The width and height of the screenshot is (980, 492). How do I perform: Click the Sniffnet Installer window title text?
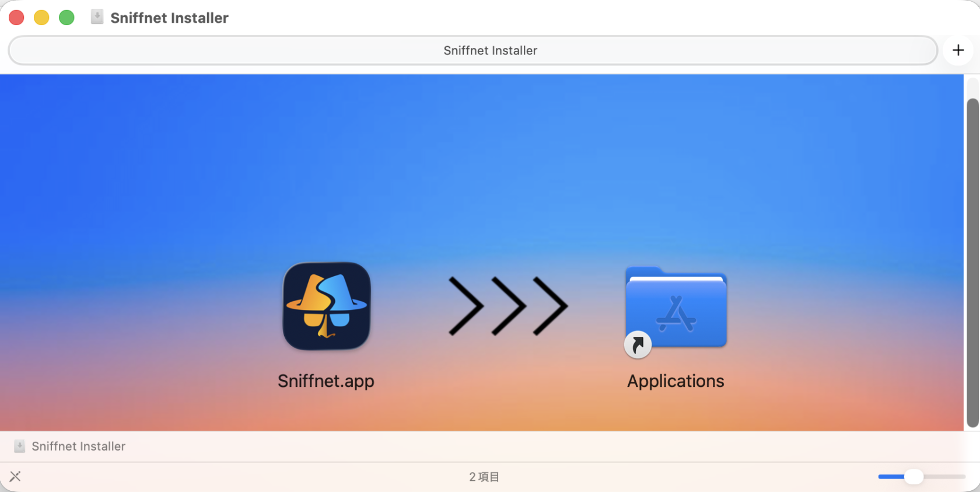[x=169, y=18]
